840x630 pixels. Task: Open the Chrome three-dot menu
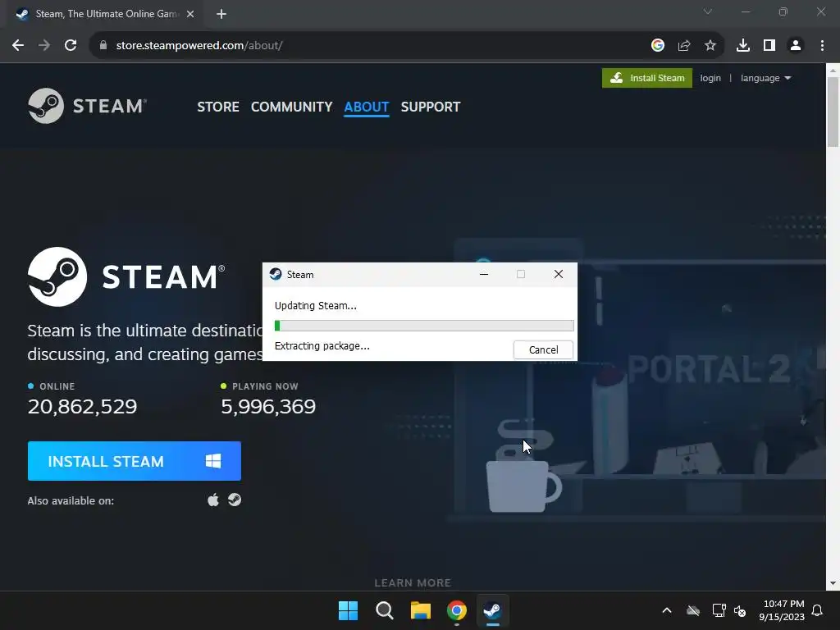[x=822, y=46]
